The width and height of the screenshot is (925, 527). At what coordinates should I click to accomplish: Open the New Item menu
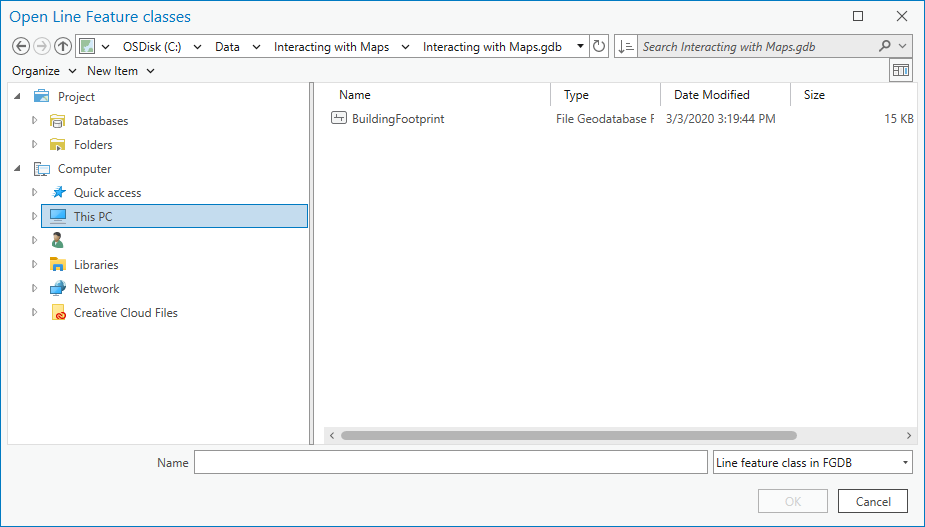tap(120, 71)
